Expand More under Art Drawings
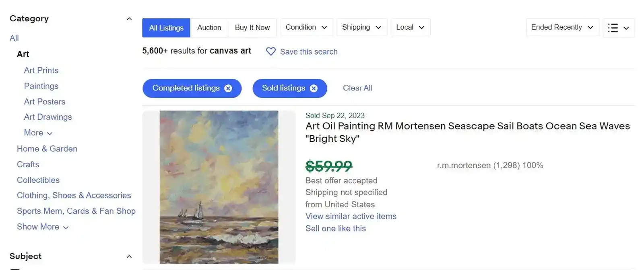Image resolution: width=644 pixels, height=270 pixels. [37, 133]
